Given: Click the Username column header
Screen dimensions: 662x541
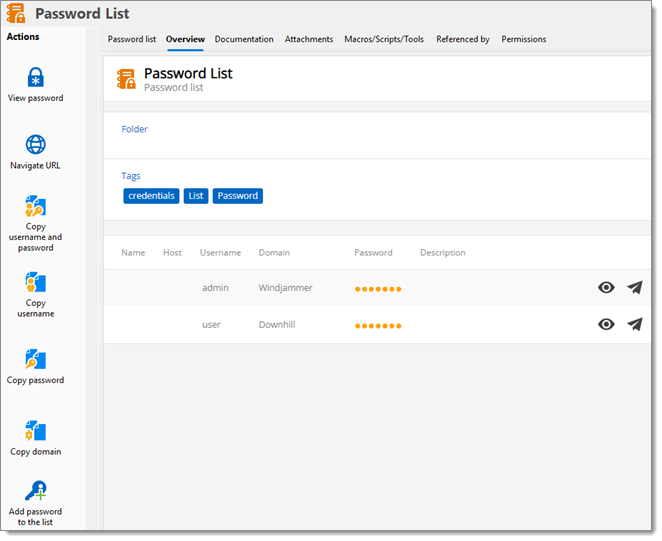Looking at the screenshot, I should pyautogui.click(x=220, y=253).
